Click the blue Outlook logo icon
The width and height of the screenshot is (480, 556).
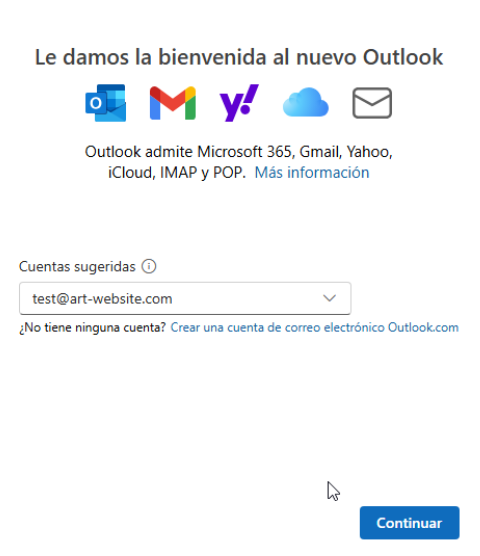coord(106,103)
